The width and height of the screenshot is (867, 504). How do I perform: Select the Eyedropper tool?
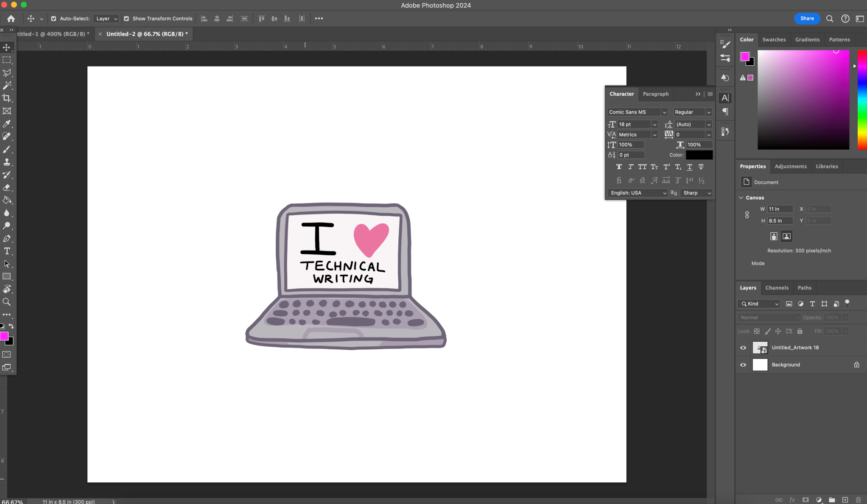7,124
